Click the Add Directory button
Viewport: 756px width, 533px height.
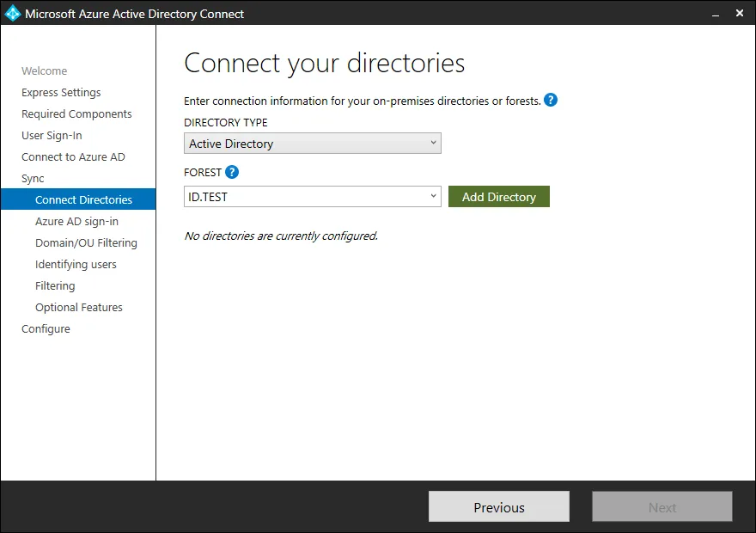pyautogui.click(x=498, y=197)
